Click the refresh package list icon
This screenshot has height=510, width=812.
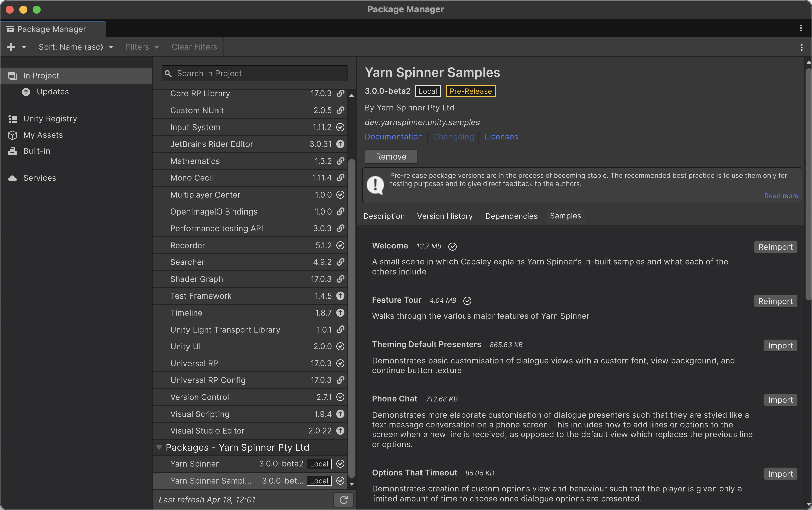(343, 500)
